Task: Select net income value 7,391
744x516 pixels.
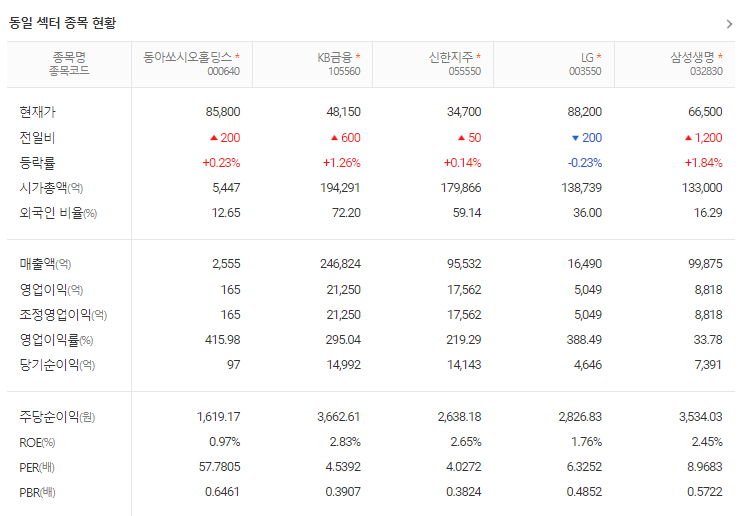Action: click(708, 365)
